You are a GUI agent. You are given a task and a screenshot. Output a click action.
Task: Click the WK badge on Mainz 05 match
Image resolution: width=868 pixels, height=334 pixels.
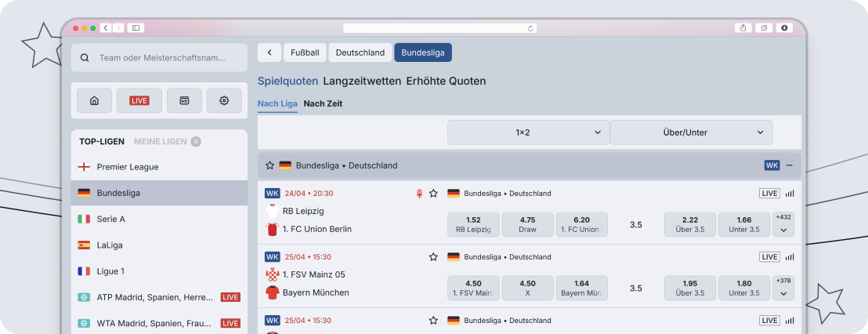273,256
